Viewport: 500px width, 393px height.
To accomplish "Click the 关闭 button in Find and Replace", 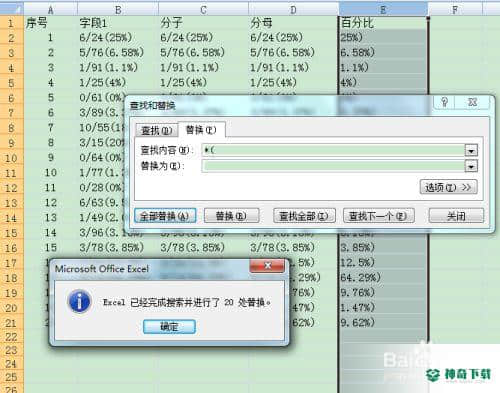I will click(456, 216).
